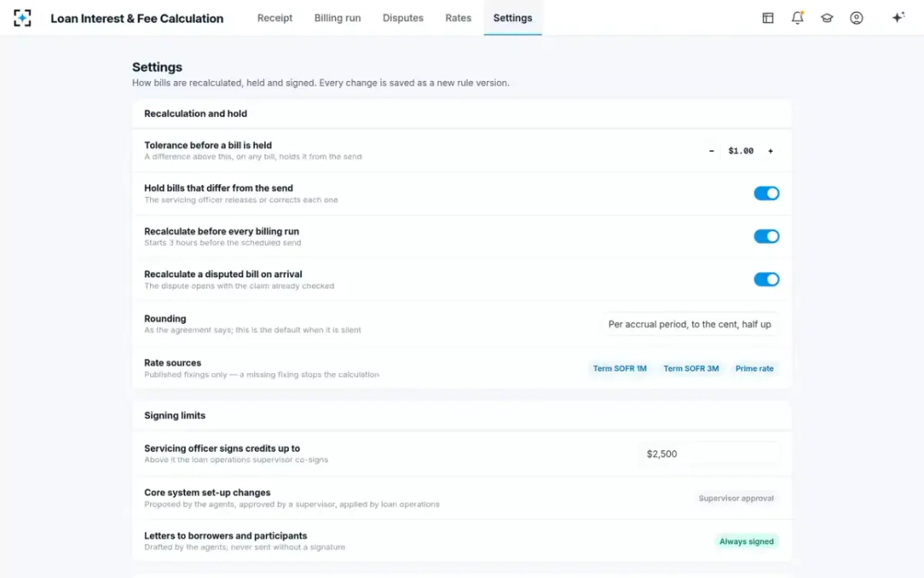Click 'Above it the loan operations supervisor co-signs' text
Screen dimensions: 924x578
[x=236, y=460]
